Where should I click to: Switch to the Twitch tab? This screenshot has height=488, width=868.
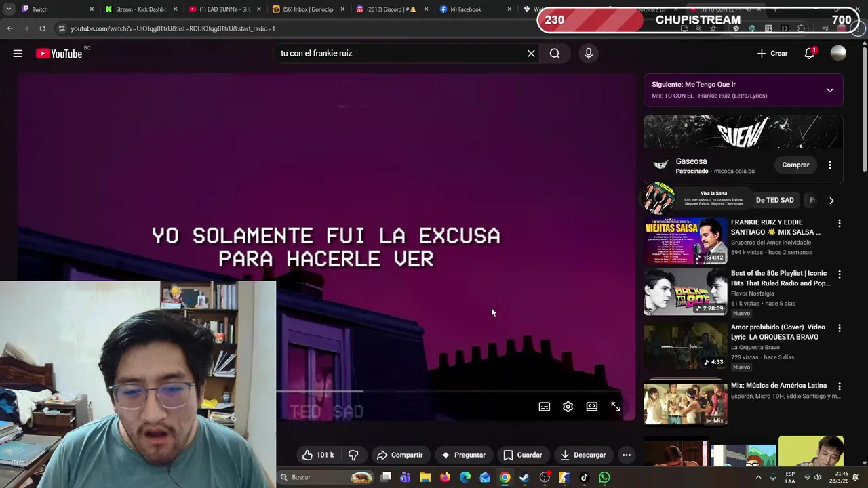[x=58, y=9]
